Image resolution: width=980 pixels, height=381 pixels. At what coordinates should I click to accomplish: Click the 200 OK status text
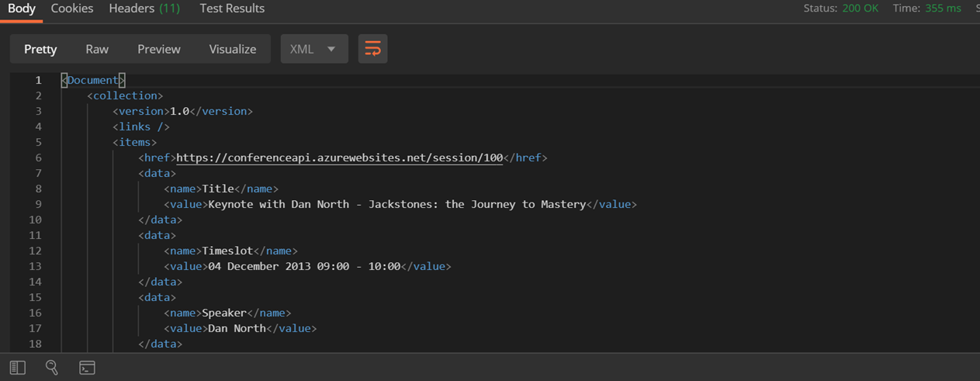[x=861, y=9]
